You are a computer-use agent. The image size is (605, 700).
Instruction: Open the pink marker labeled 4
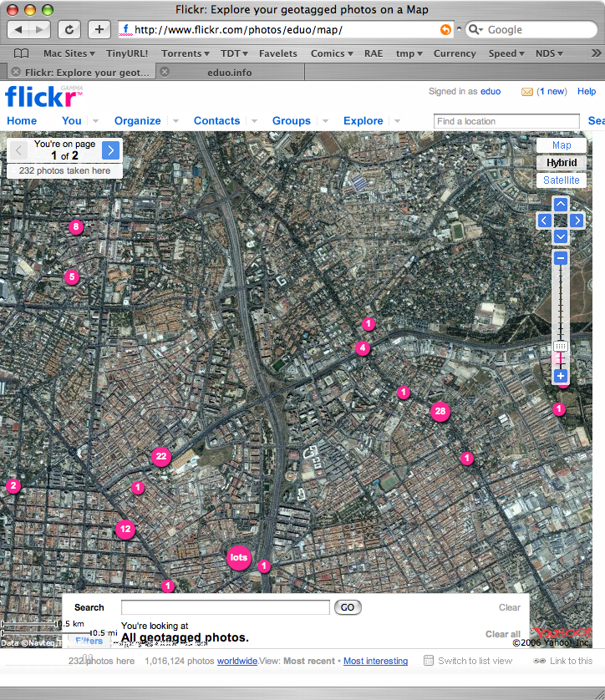tap(363, 347)
